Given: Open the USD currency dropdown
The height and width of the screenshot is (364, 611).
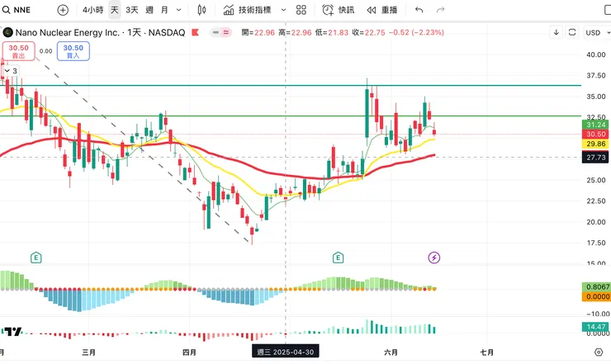Looking at the screenshot, I should [x=597, y=33].
